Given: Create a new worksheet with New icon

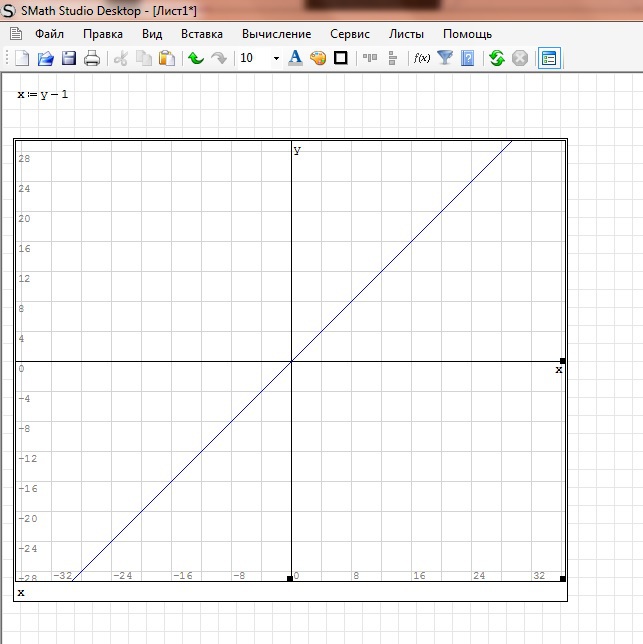Looking at the screenshot, I should pos(22,58).
